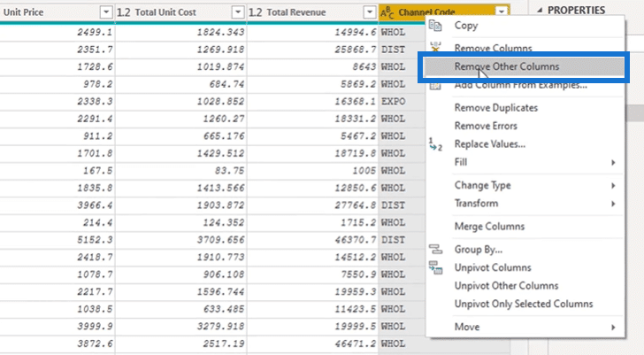Click the Unpivot Columns icon
The image size is (644, 355).
(435, 267)
